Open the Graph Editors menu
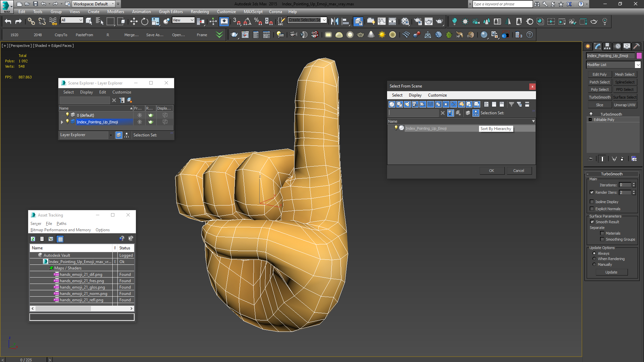 click(171, 12)
